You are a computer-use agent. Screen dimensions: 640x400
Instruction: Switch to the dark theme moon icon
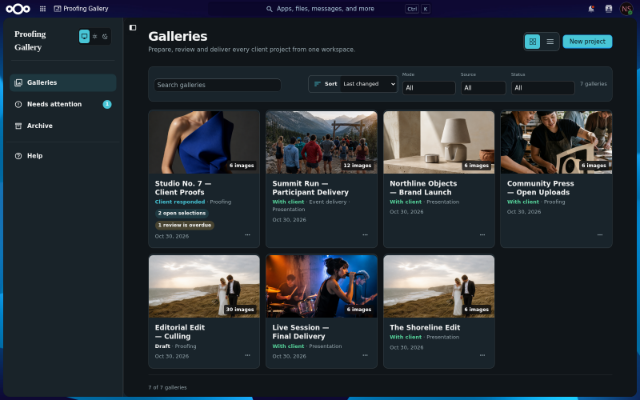point(105,36)
